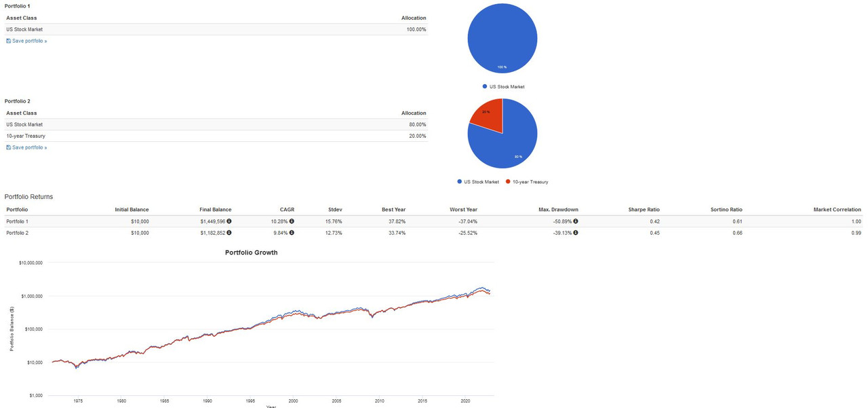This screenshot has width=868, height=408.
Task: Click Sortino Ratio column header
Action: pos(726,210)
